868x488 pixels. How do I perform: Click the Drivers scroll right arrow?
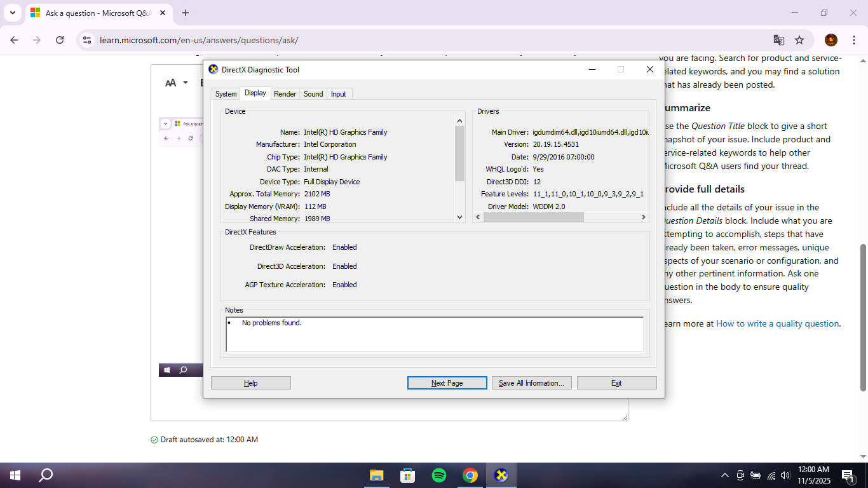pos(643,217)
